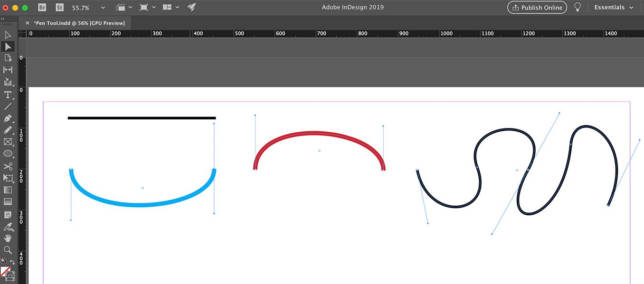Click the fill/stroke None swatch
The width and height of the screenshot is (644, 284).
pos(5,272)
